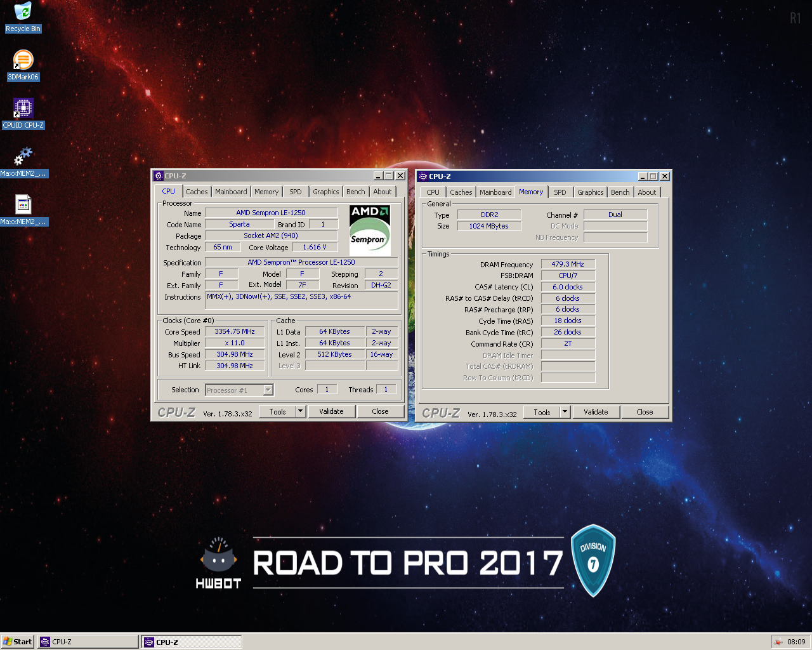Switch to first CPU-Z taskbar button
812x650 pixels.
(88, 642)
